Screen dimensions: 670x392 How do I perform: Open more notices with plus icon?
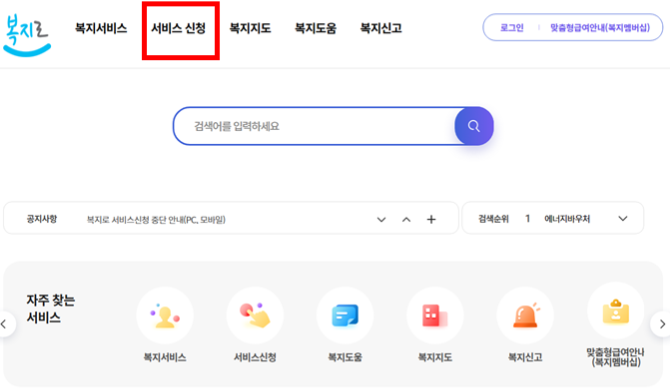[431, 220]
